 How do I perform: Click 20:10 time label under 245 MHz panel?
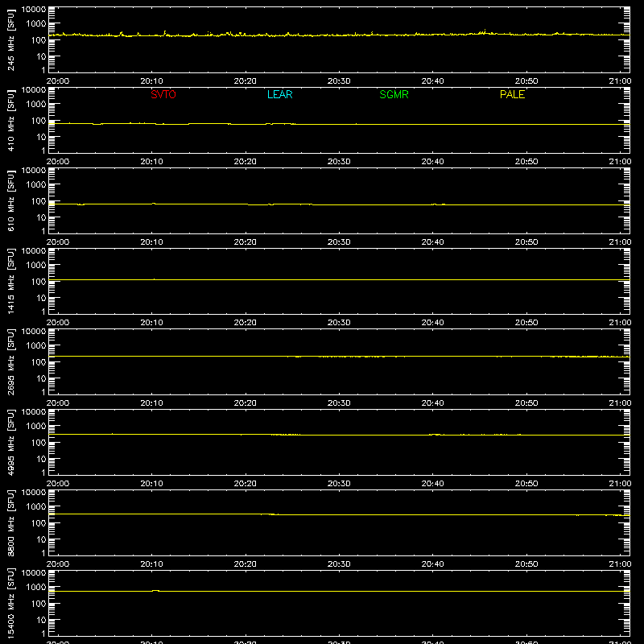pyautogui.click(x=151, y=81)
